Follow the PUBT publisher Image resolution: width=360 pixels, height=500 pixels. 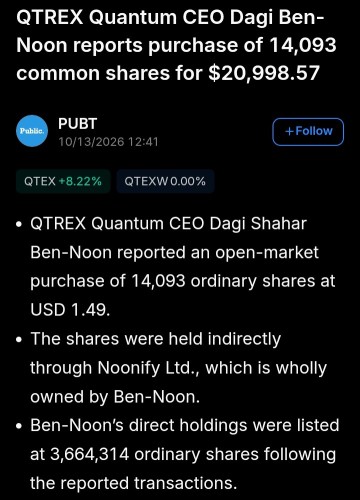(x=308, y=132)
